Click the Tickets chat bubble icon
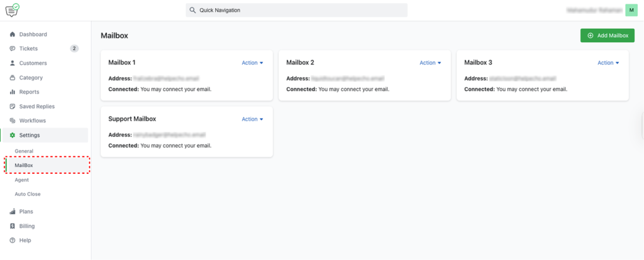This screenshot has width=644, height=260. (13, 49)
